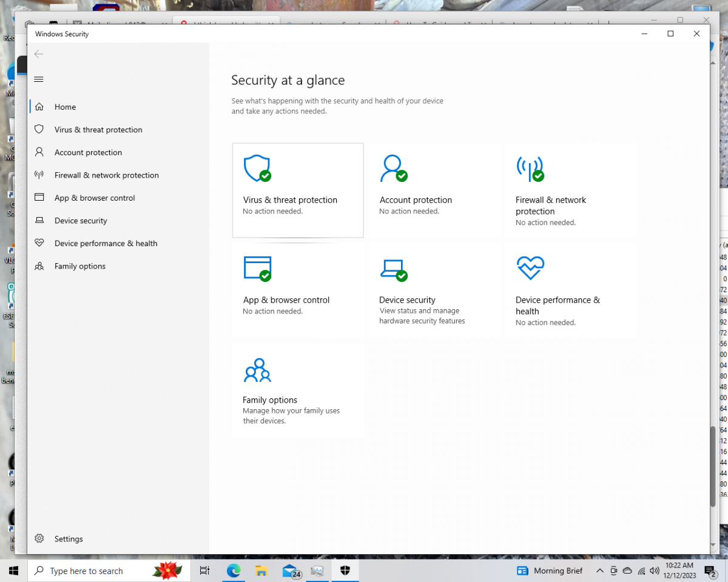
Task: Open Virus & threat protection from sidebar
Action: pyautogui.click(x=118, y=130)
